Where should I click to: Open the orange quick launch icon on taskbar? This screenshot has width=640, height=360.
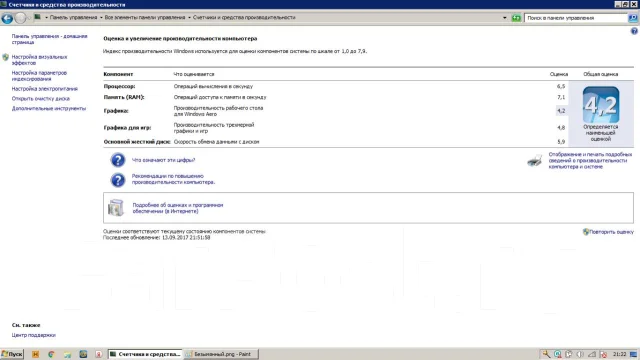point(36,354)
